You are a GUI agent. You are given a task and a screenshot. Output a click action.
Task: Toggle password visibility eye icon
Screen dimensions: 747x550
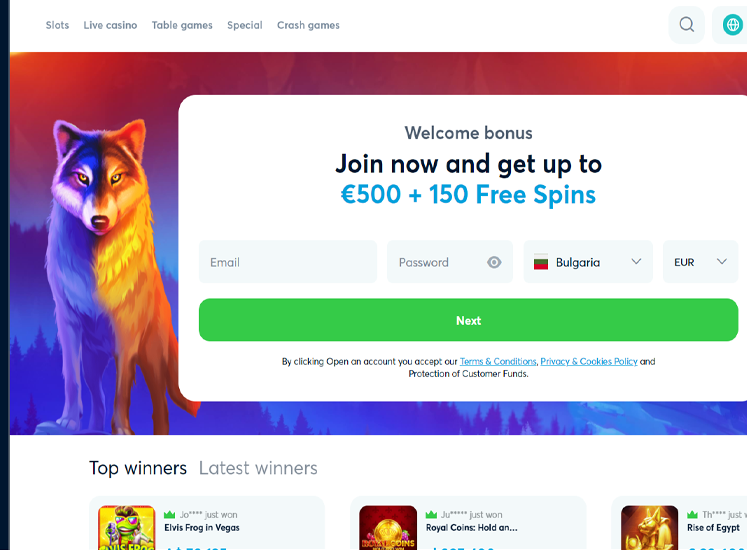coord(494,262)
